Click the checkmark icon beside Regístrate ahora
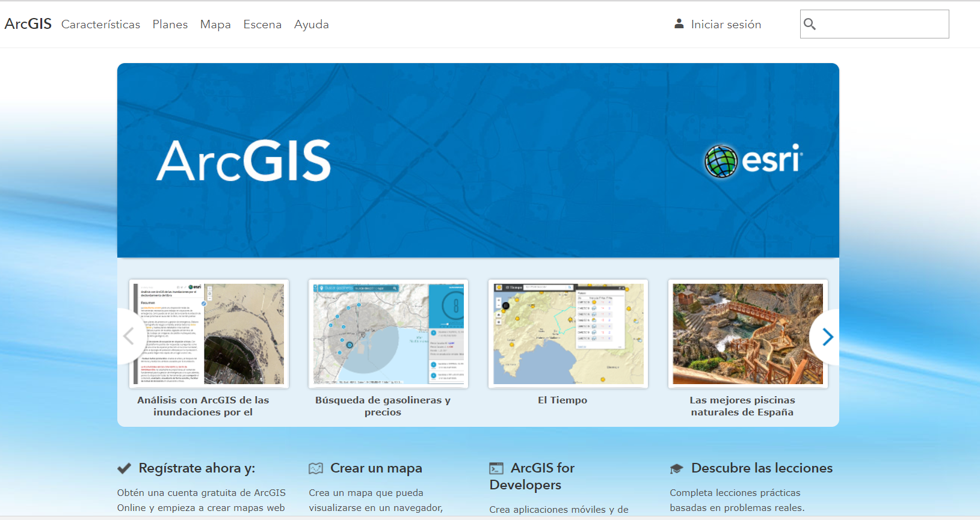Image resolution: width=980 pixels, height=520 pixels. click(124, 468)
